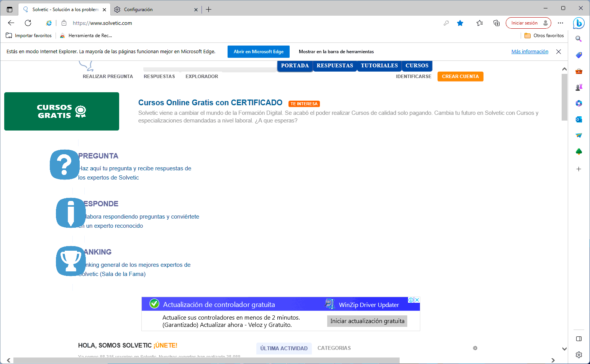Screen dimensions: 590x364
Task: Switch to ÚLTIMA ACTIVIDAD tab
Action: pos(284,348)
